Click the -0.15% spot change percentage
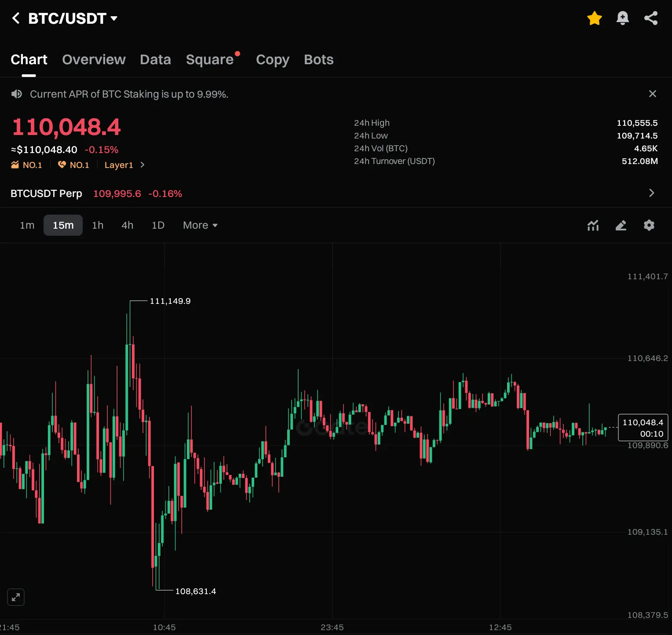 click(x=101, y=150)
